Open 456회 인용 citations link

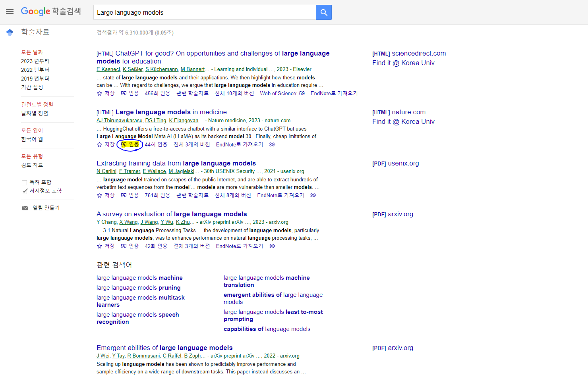(x=157, y=93)
